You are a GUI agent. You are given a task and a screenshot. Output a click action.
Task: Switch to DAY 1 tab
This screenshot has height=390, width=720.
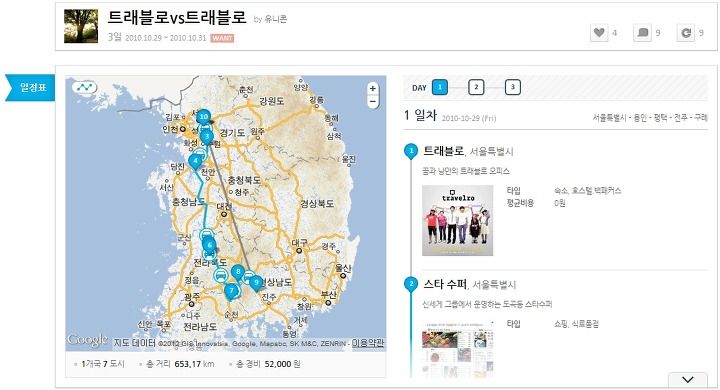440,87
